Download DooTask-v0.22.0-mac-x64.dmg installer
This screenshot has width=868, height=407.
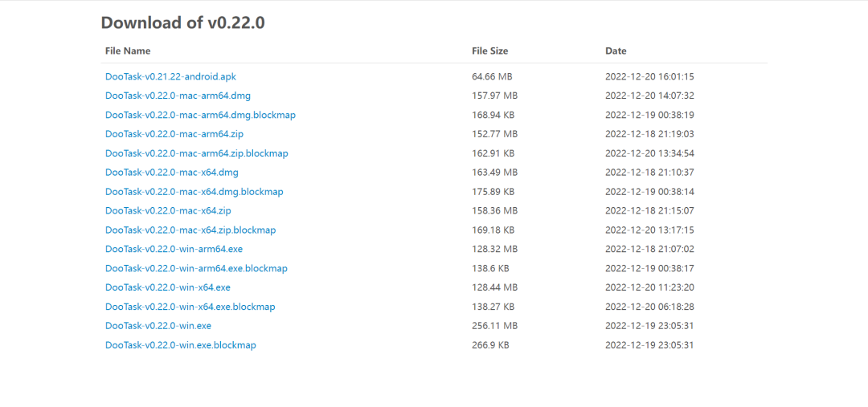click(x=171, y=173)
